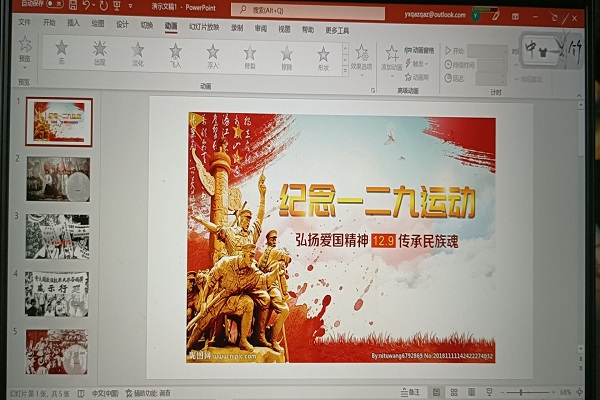Click the accessibility check status bar text

click(x=152, y=393)
